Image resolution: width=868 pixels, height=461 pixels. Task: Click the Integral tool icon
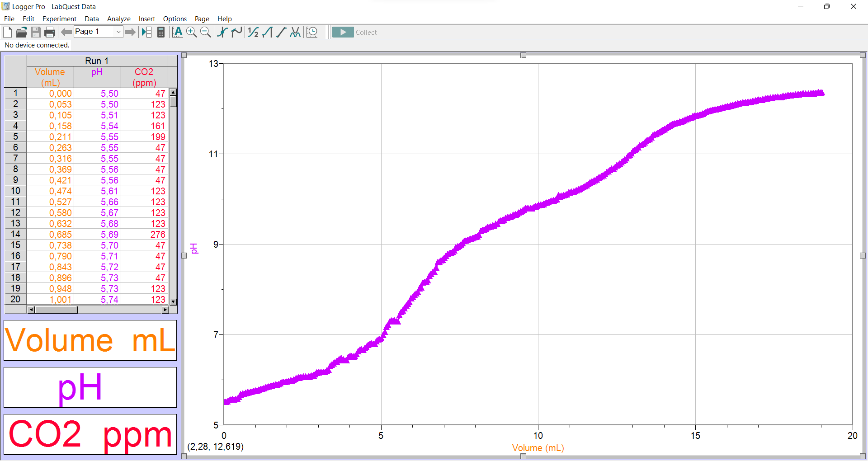267,32
